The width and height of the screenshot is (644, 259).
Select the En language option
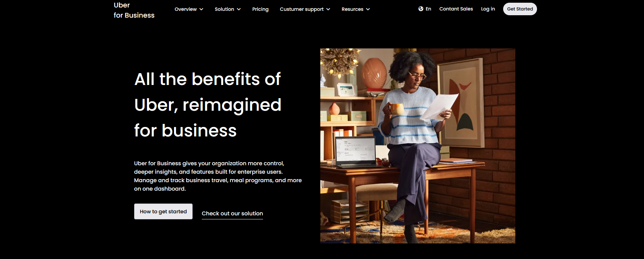[428, 9]
